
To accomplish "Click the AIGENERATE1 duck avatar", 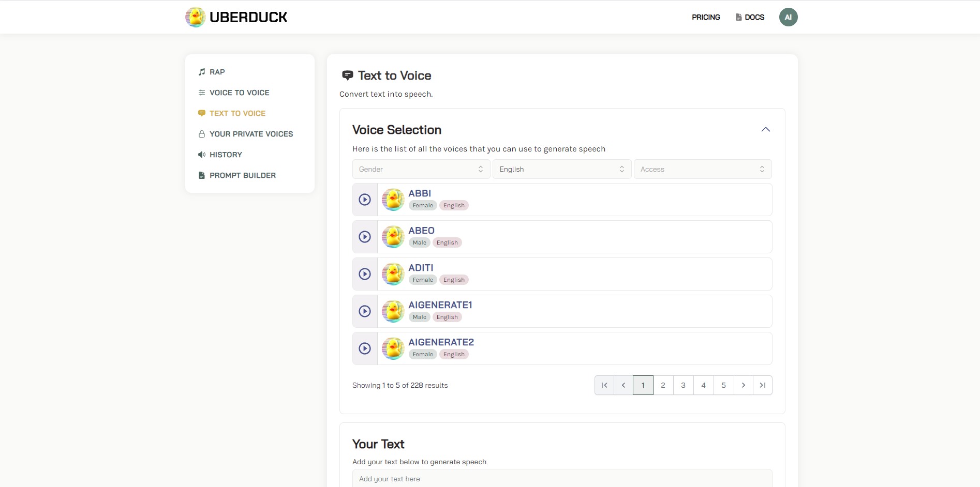I will pos(393,311).
